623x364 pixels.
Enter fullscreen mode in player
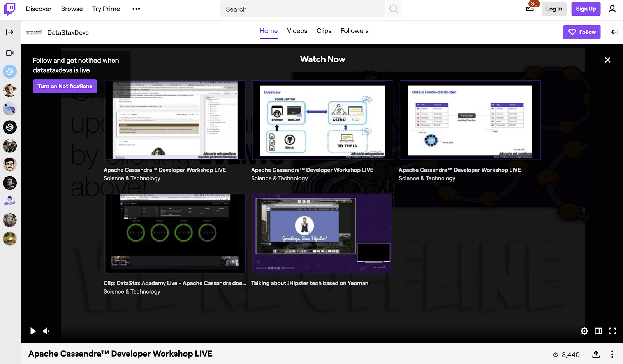pos(612,331)
